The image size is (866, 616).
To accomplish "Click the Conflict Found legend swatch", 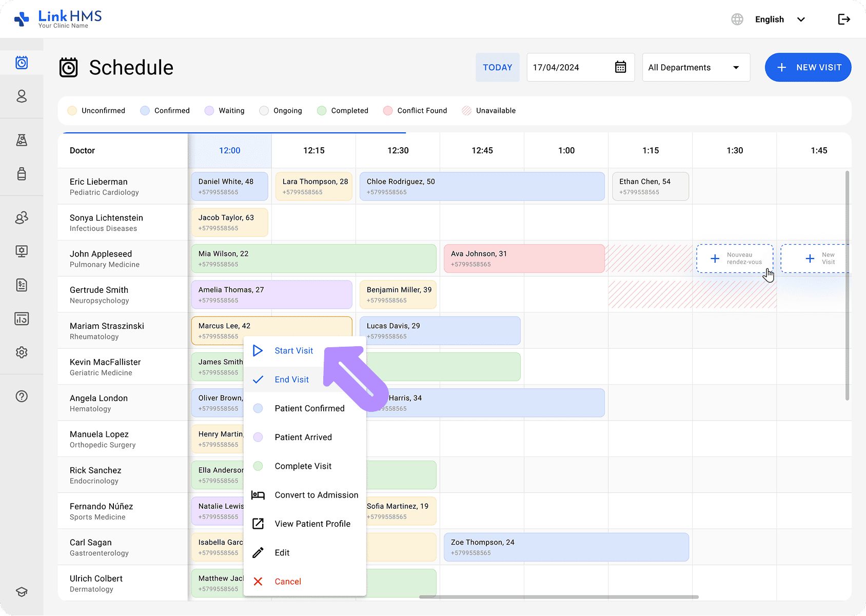I will [388, 111].
